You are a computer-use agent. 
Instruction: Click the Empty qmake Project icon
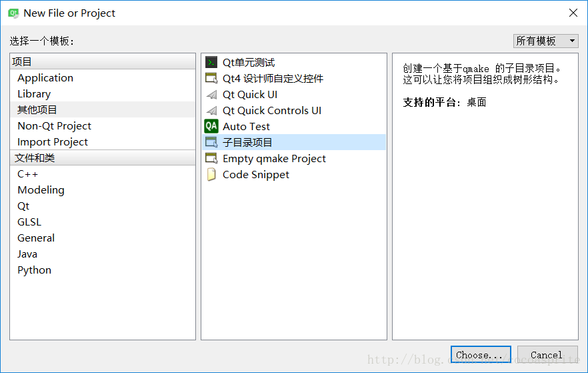[211, 159]
